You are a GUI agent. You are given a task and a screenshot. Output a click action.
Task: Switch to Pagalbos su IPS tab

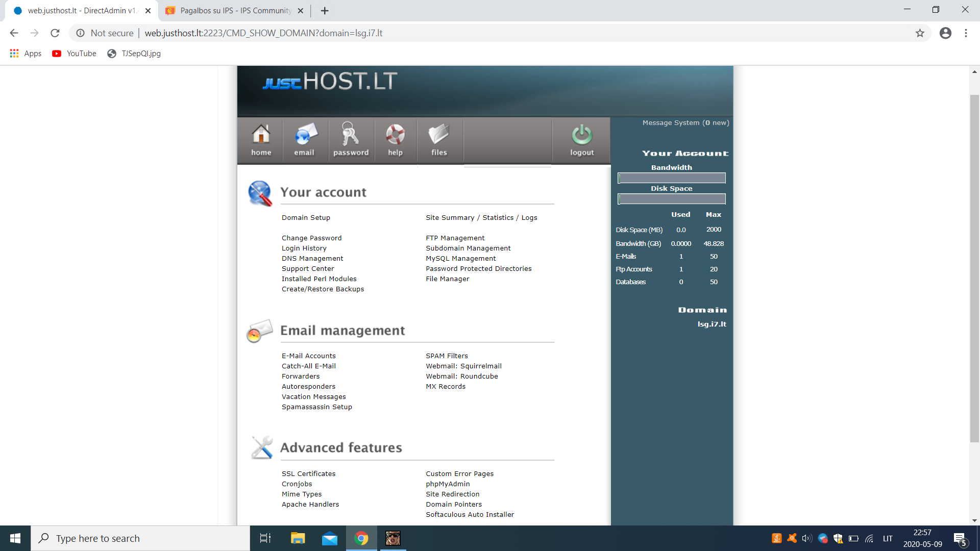point(235,11)
